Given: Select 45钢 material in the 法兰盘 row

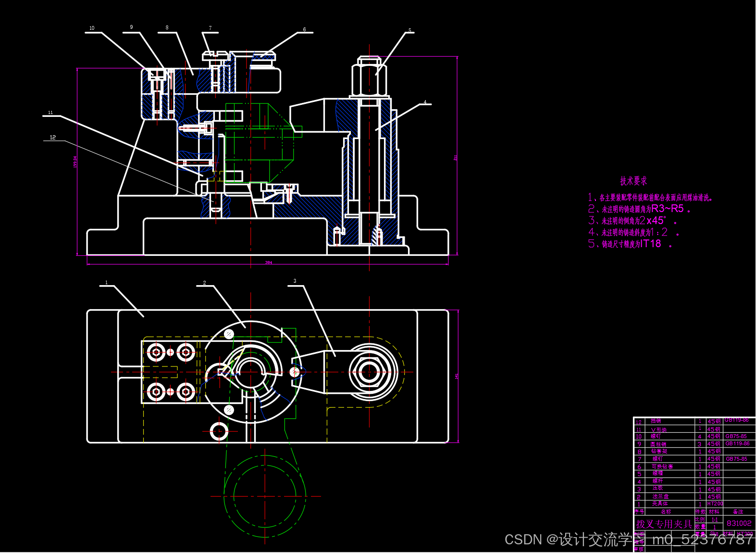Looking at the screenshot, I should click(714, 496).
